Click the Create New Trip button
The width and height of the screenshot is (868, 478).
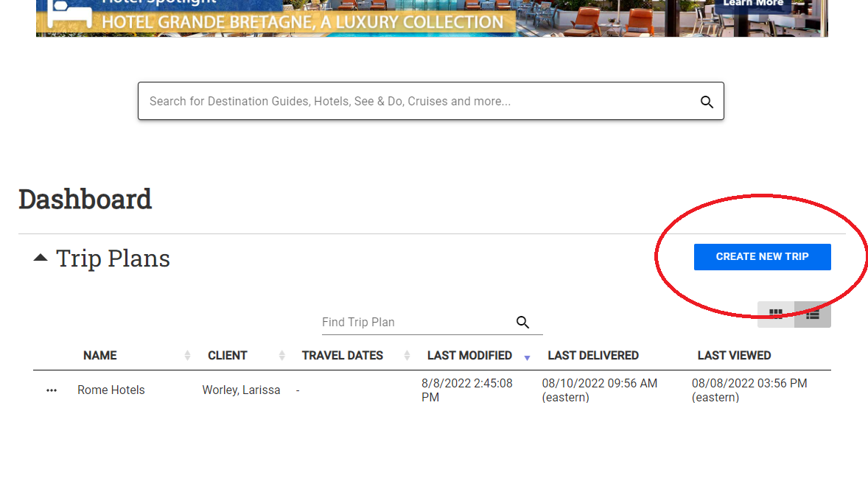[762, 257]
